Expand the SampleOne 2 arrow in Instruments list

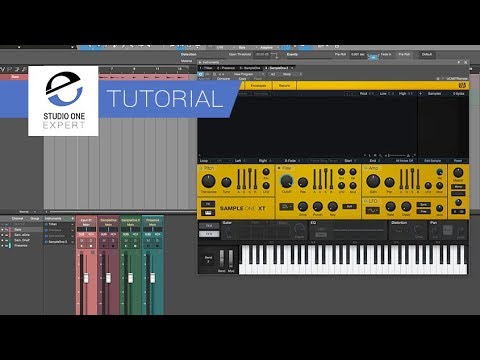72,242
